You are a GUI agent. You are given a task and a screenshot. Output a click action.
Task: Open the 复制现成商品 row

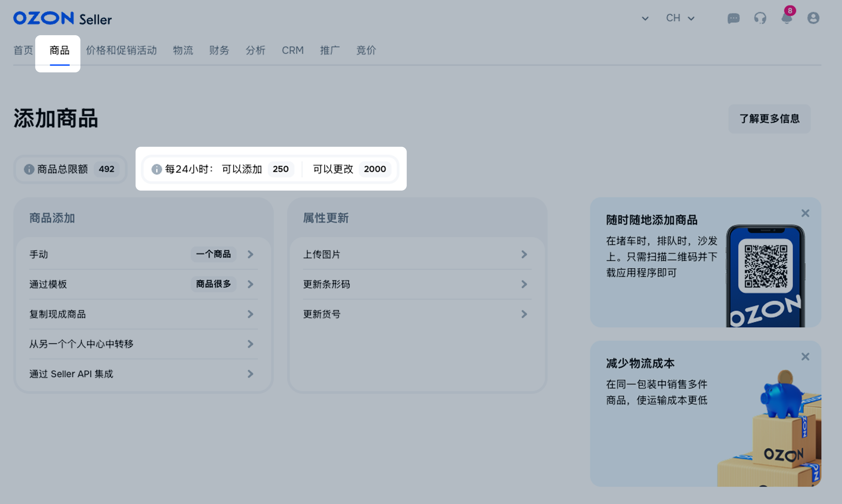[143, 314]
